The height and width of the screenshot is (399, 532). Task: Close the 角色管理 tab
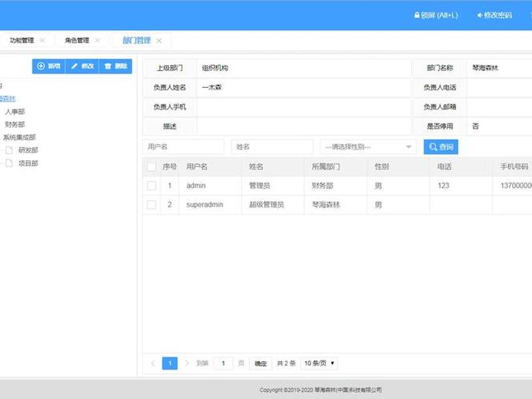click(97, 41)
